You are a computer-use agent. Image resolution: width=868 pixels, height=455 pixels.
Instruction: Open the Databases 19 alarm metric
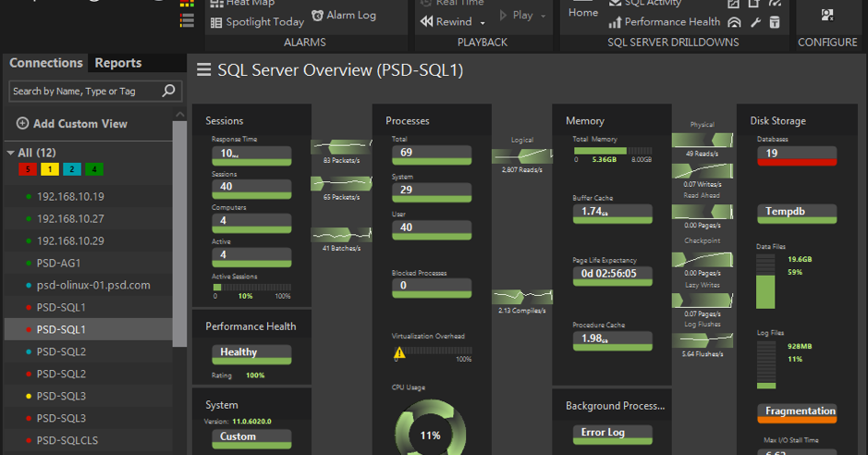[x=797, y=155]
